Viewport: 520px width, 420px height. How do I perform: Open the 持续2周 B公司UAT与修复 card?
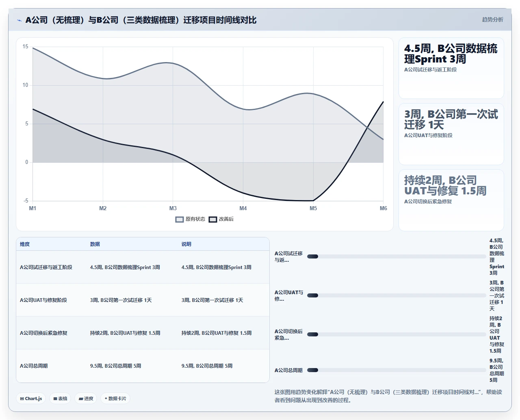(451, 200)
